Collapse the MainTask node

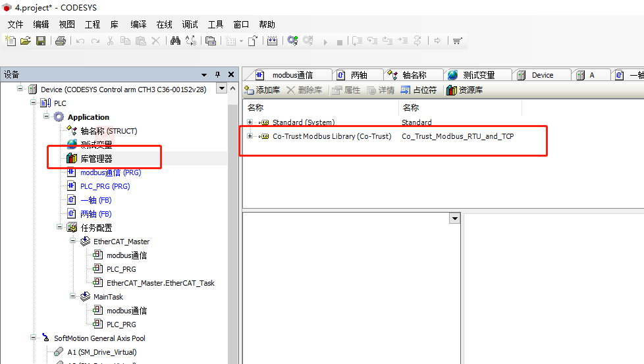coord(72,296)
